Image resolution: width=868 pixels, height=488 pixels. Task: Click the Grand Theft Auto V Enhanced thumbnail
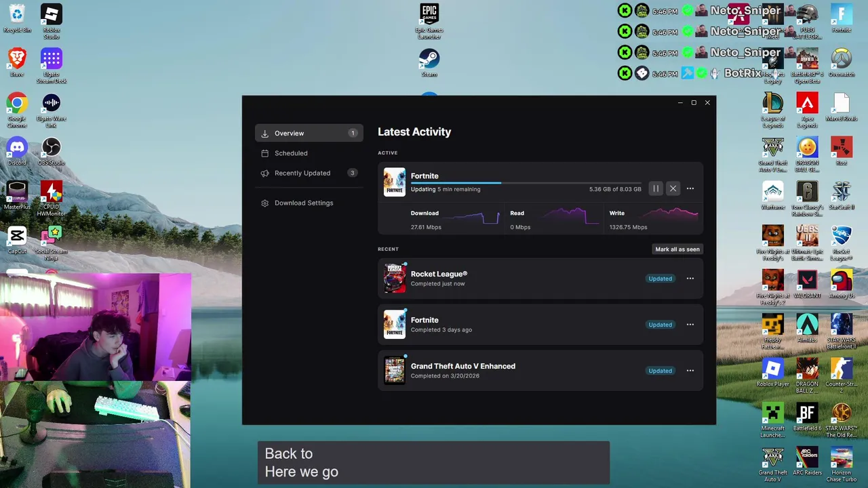(x=395, y=371)
